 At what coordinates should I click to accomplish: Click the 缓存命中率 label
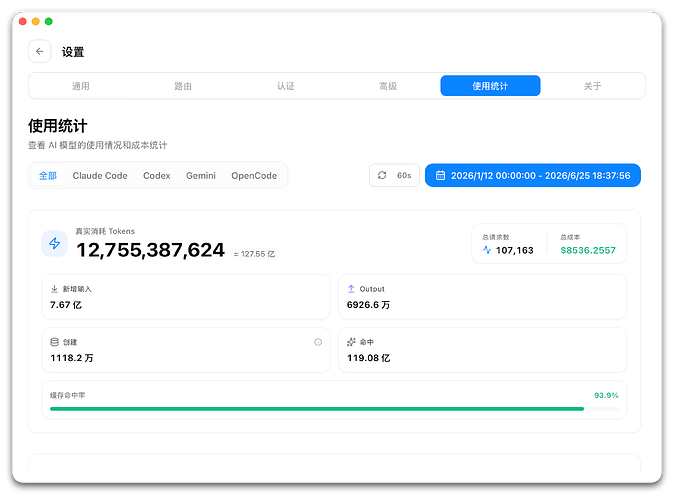tap(67, 395)
